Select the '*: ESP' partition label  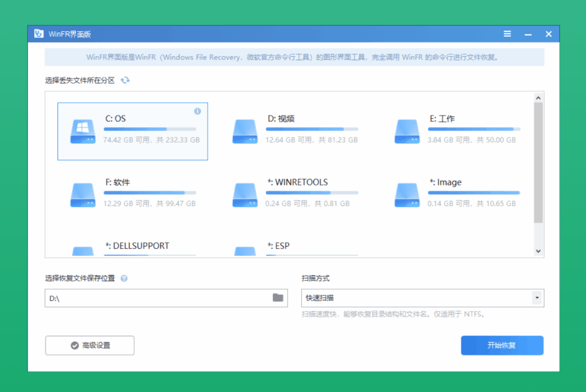tap(278, 246)
